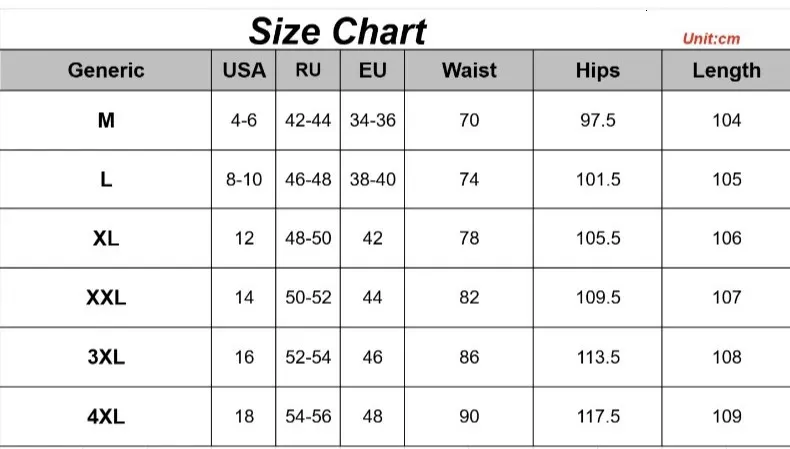Click the Size Chart title
This screenshot has height=449, width=790.
pyautogui.click(x=337, y=31)
